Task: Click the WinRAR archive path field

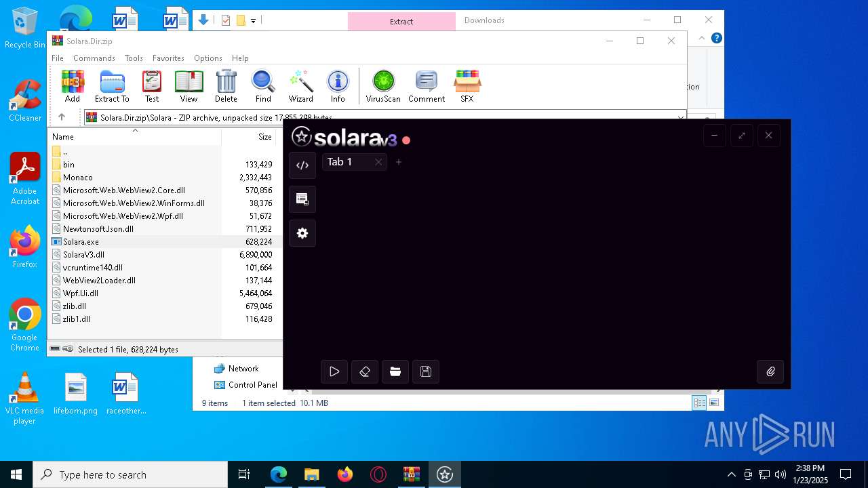Action: pyautogui.click(x=385, y=117)
